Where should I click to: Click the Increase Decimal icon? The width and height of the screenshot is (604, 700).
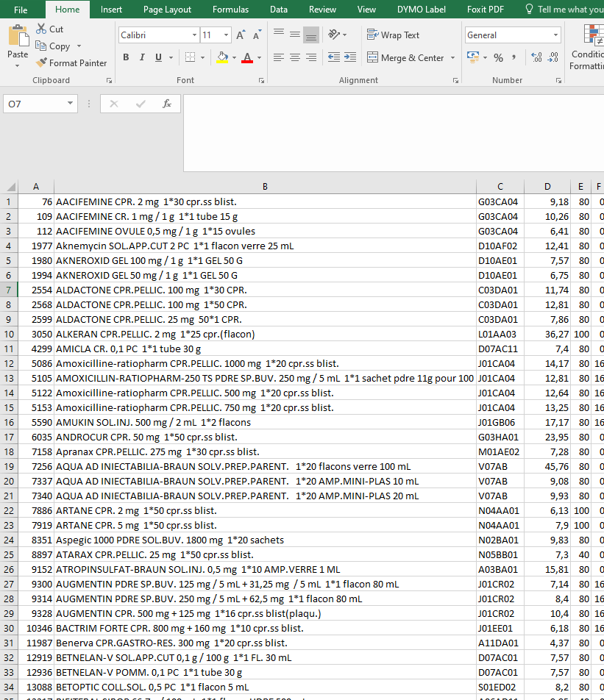[x=536, y=57]
